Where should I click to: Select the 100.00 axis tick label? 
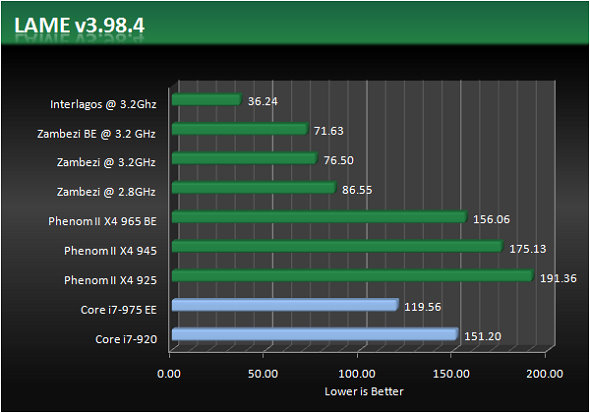[357, 374]
